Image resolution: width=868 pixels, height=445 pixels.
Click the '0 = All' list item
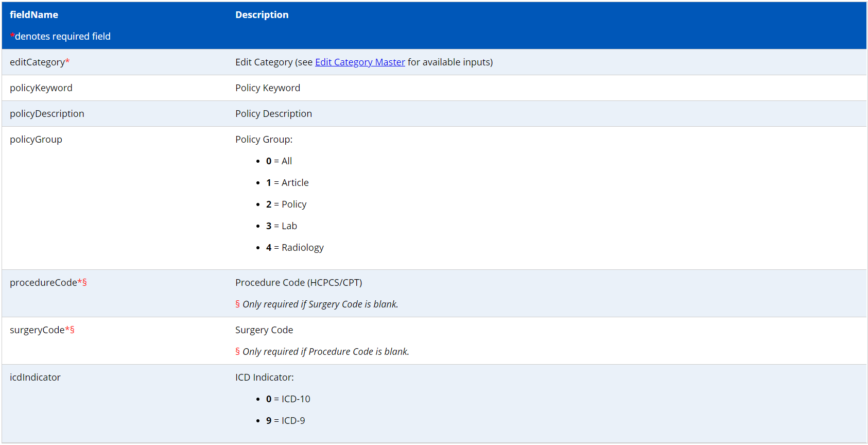click(x=279, y=161)
